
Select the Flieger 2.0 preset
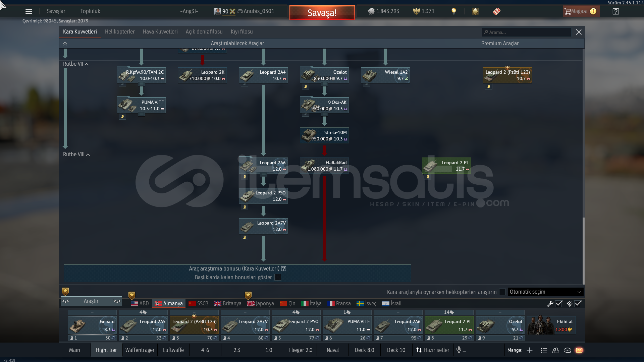point(301,350)
